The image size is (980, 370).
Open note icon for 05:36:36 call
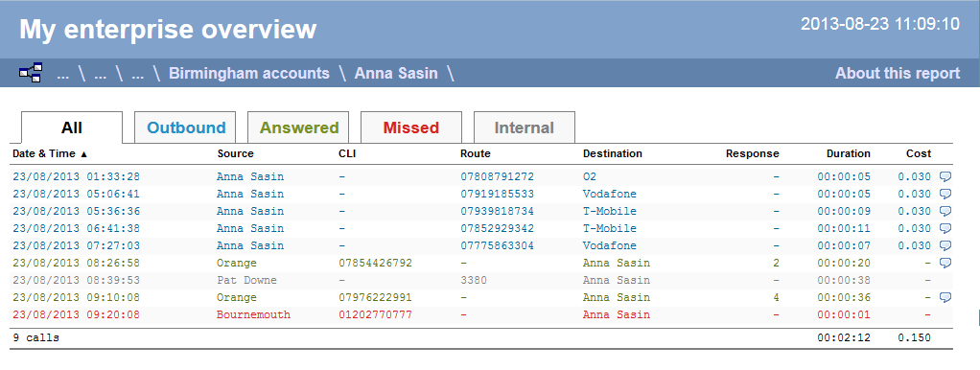[945, 211]
